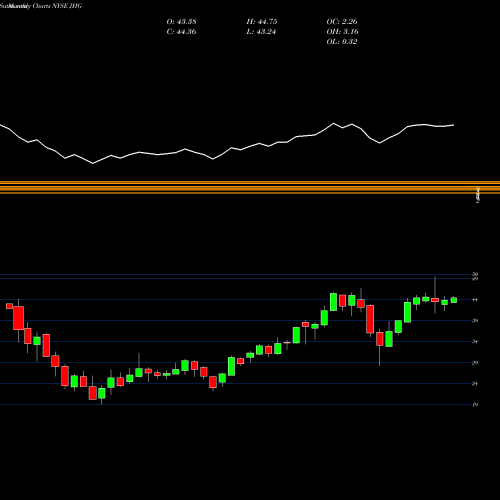Click the first red candlestick at the far left
The image size is (500, 500).
(x=9, y=306)
